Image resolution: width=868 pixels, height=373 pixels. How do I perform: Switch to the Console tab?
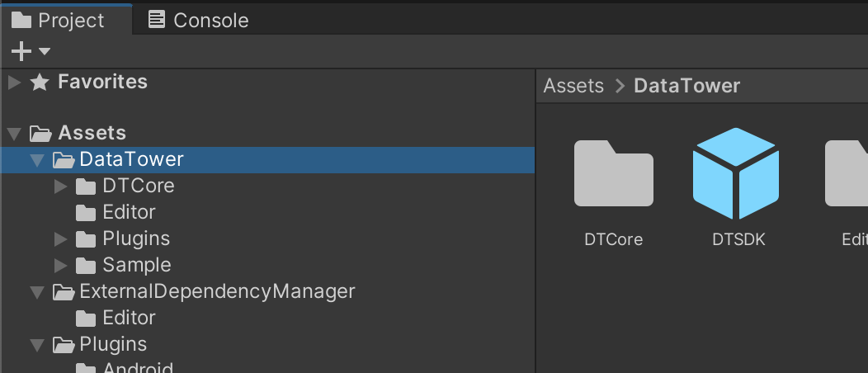pyautogui.click(x=199, y=20)
